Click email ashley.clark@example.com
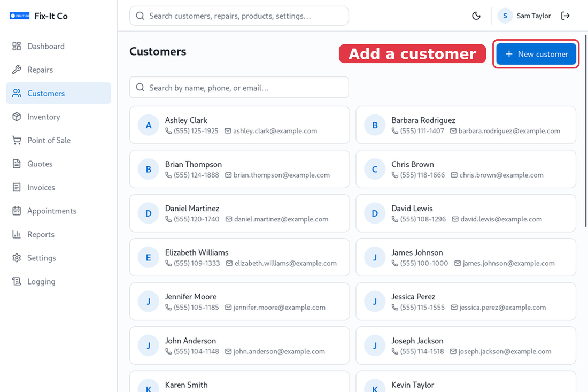Image resolution: width=588 pixels, height=392 pixels. pos(275,131)
